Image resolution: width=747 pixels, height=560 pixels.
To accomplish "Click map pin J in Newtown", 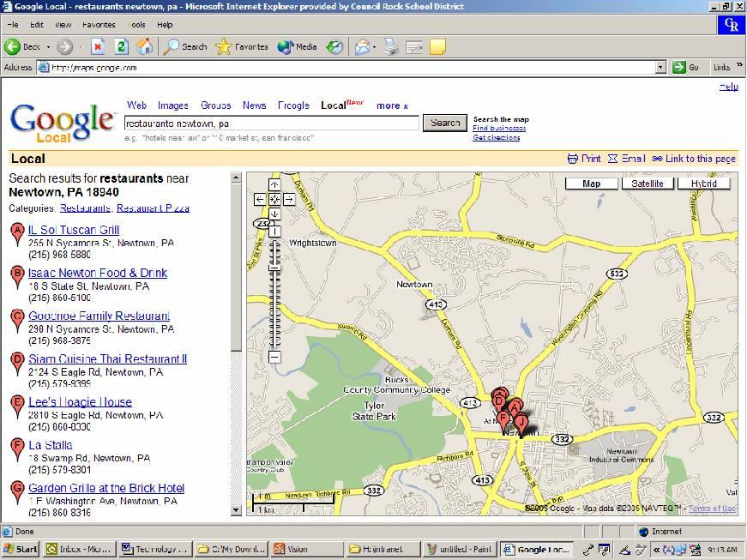I will click(x=521, y=424).
